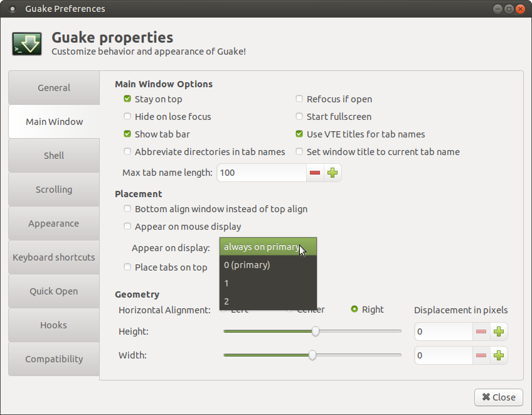
Task: Pick display '1' from dropdown list
Action: click(268, 283)
